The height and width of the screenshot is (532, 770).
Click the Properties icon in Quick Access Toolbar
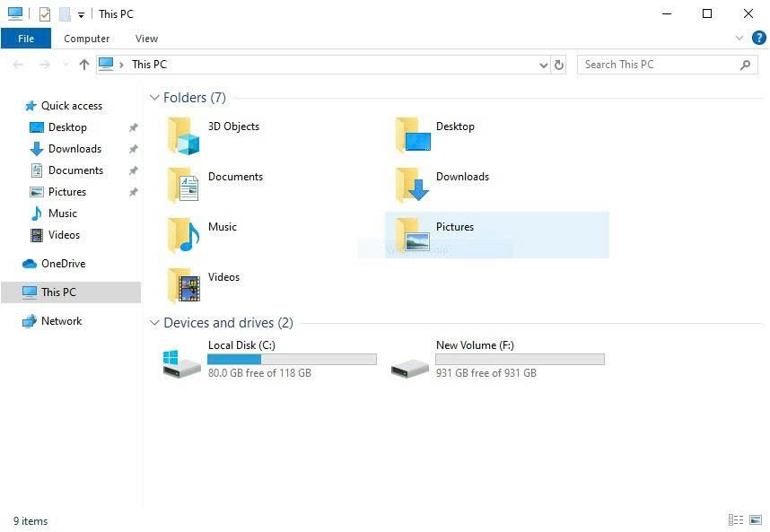click(45, 14)
